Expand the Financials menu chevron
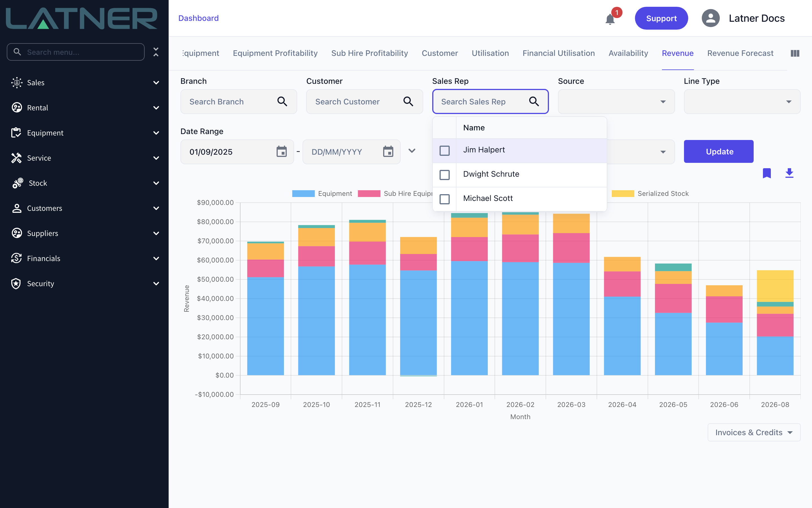Screen dimensions: 812x508 click(156, 258)
